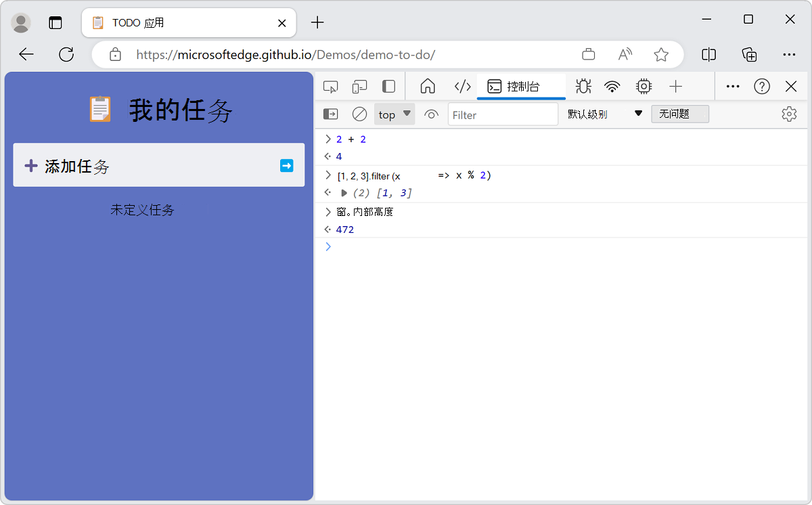Open DevTools settings gear
Screen dimensions: 812x505
click(x=789, y=114)
